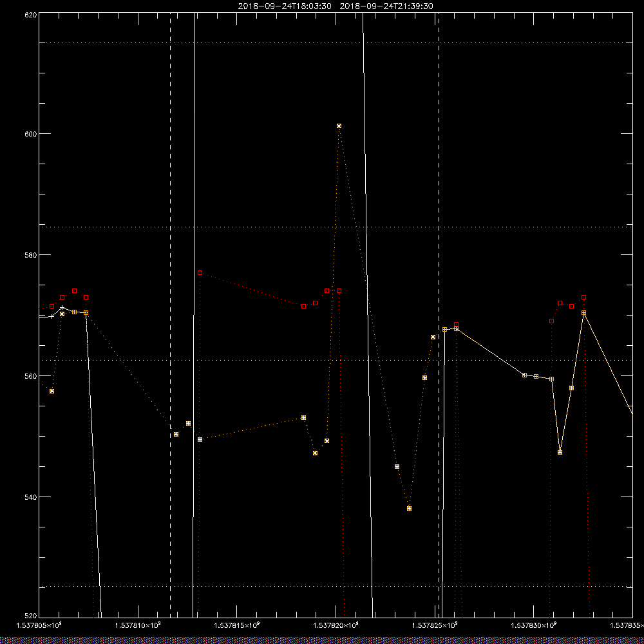Image resolution: width=644 pixels, height=644 pixels.
Task: Select the 580 y-axis label
Action: tap(31, 254)
